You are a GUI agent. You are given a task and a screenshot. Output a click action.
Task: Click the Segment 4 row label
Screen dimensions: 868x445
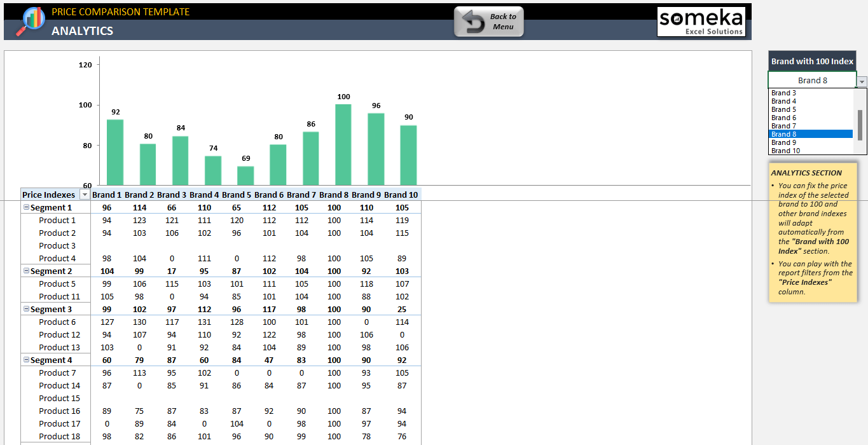[x=52, y=360]
